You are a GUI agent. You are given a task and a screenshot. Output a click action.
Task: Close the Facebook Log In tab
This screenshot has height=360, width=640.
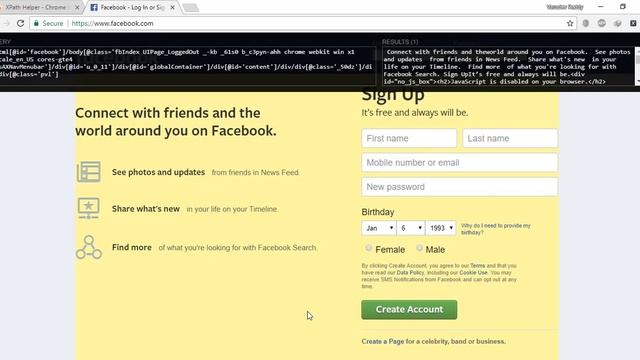[x=172, y=7]
